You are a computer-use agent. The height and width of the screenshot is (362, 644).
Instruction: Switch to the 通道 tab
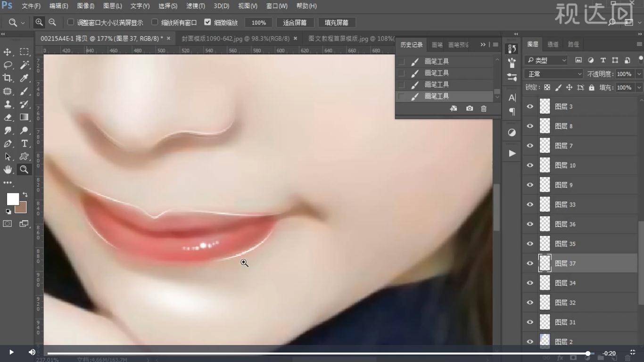click(x=553, y=44)
